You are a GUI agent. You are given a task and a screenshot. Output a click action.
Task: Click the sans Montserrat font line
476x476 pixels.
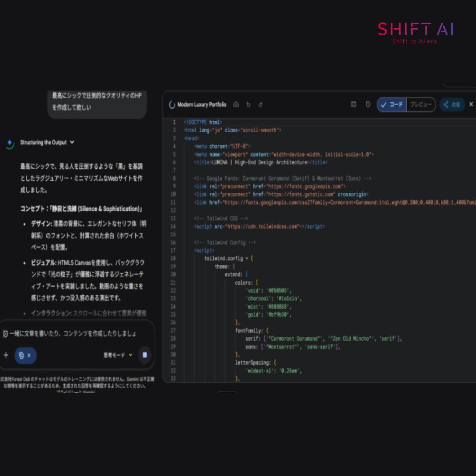tap(293, 346)
